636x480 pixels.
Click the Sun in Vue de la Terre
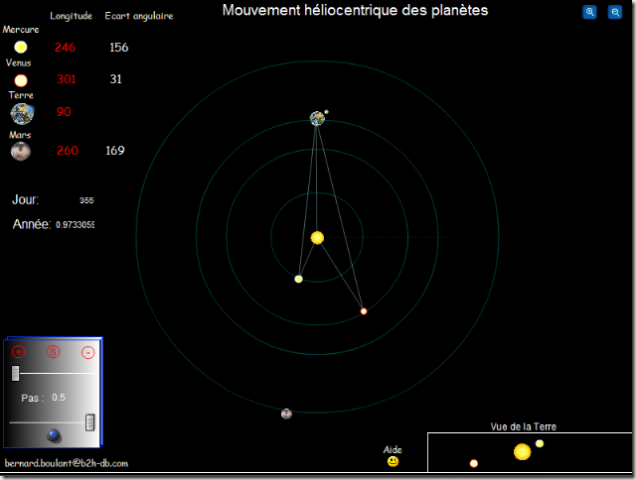[522, 452]
